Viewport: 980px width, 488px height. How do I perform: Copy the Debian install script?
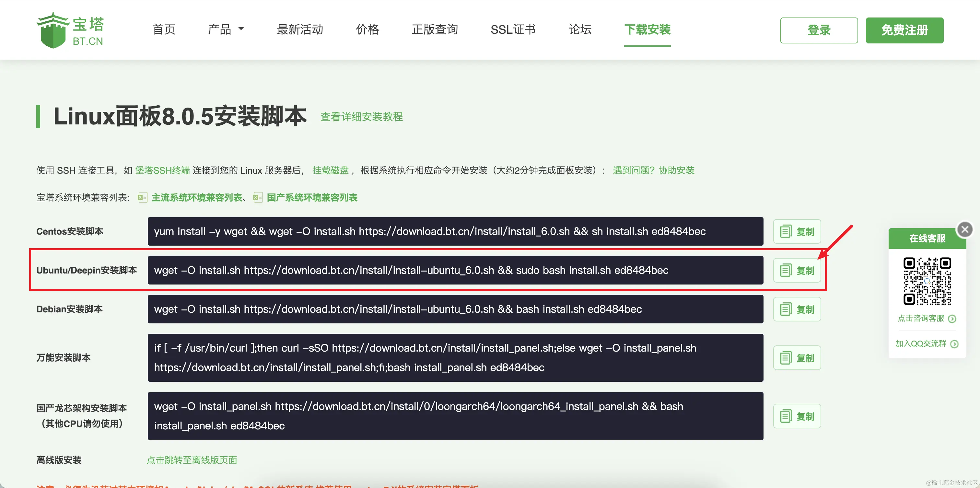click(x=797, y=309)
